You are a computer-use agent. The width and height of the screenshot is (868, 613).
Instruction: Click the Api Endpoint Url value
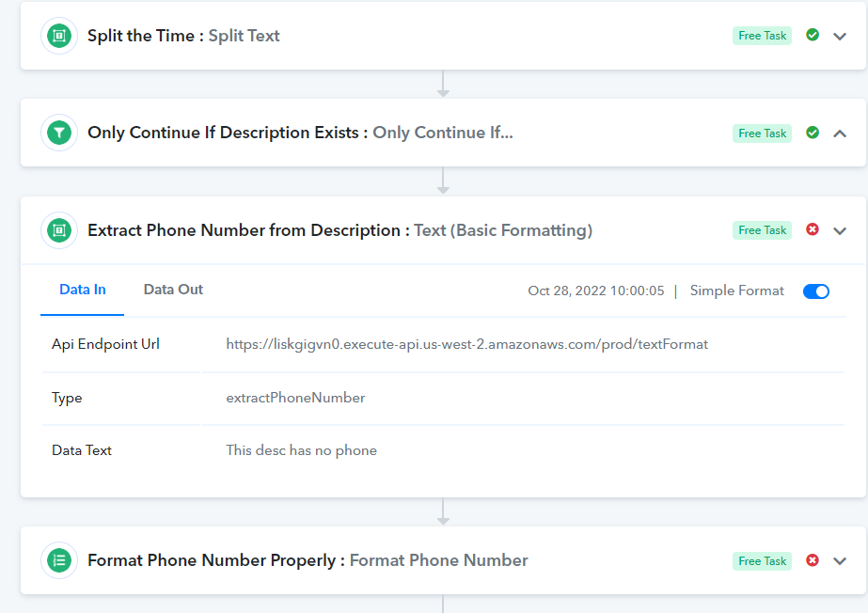click(x=466, y=344)
